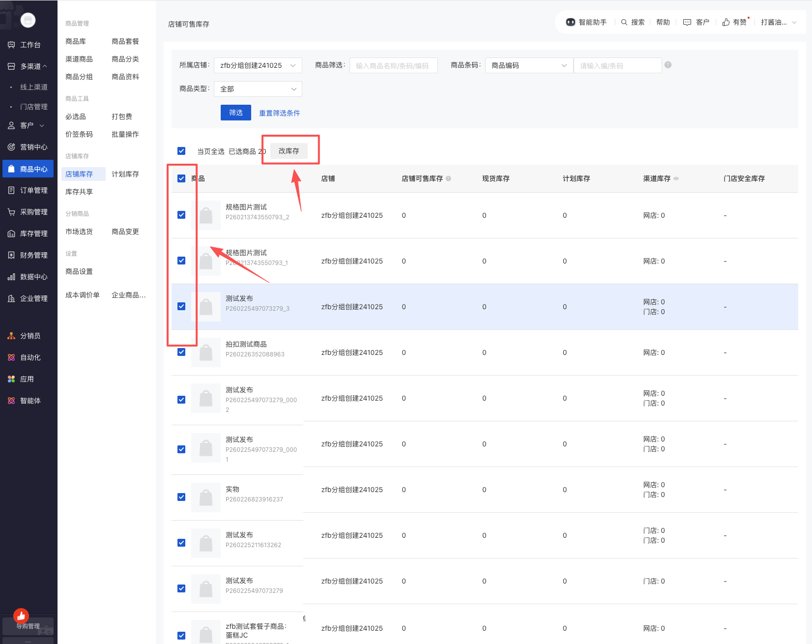Click the blue 筛选 button
This screenshot has width=812, height=644.
[235, 113]
